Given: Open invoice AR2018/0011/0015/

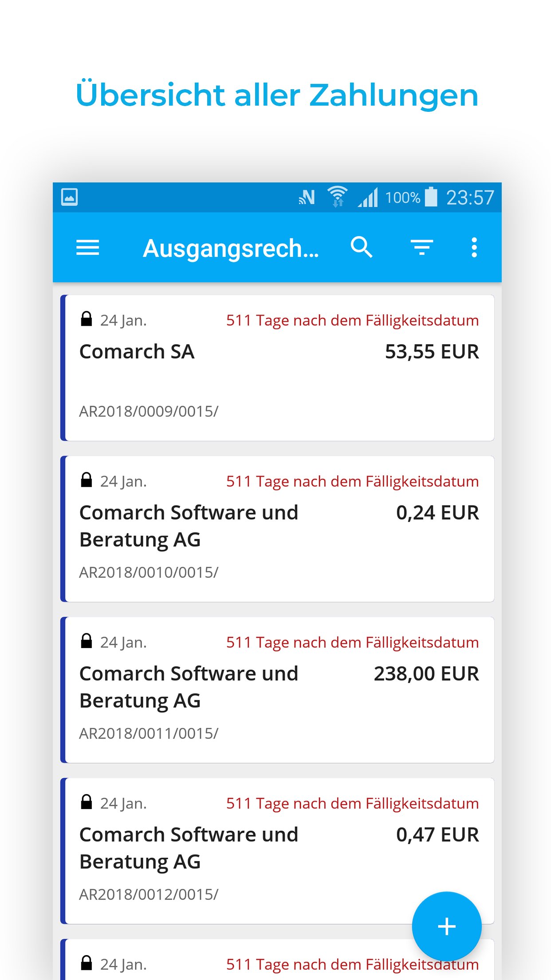Looking at the screenshot, I should coord(149,734).
